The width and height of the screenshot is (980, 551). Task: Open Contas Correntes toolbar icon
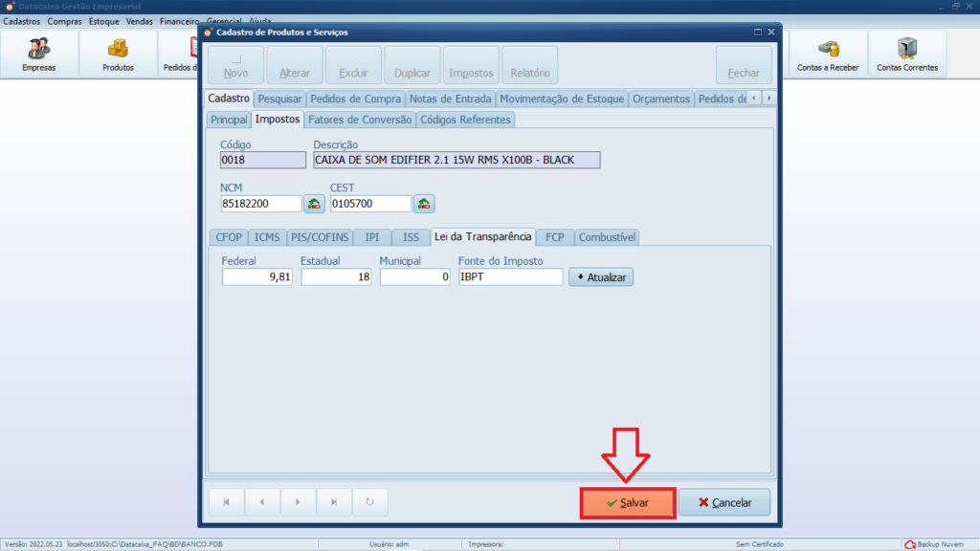[906, 54]
